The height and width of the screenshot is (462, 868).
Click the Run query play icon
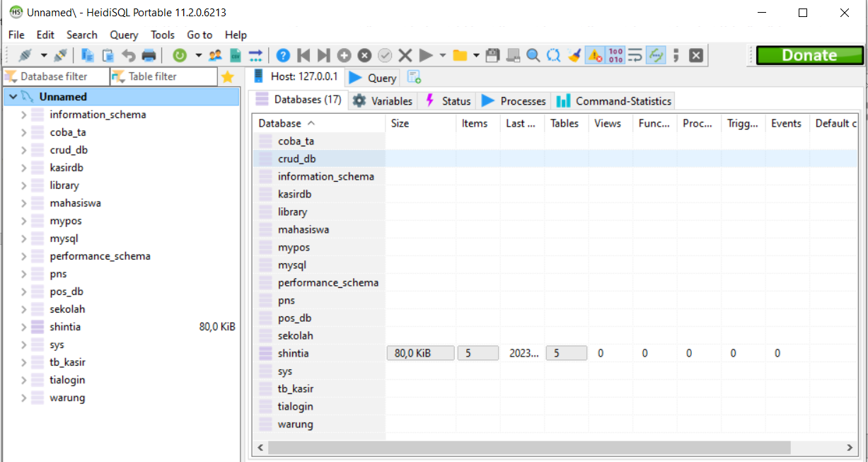[x=425, y=55]
